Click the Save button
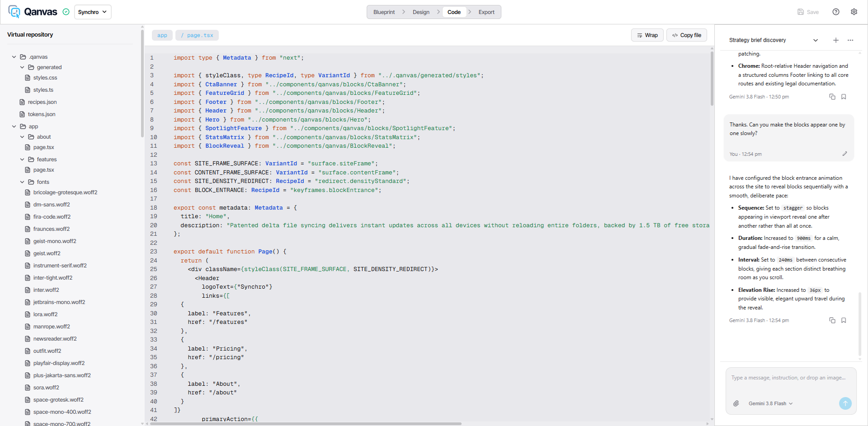This screenshot has height=426, width=868. tap(808, 12)
